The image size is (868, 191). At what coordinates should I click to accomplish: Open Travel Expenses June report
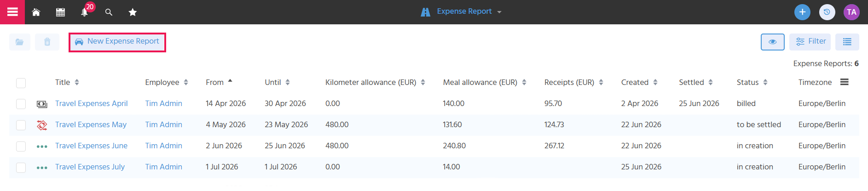(x=91, y=146)
